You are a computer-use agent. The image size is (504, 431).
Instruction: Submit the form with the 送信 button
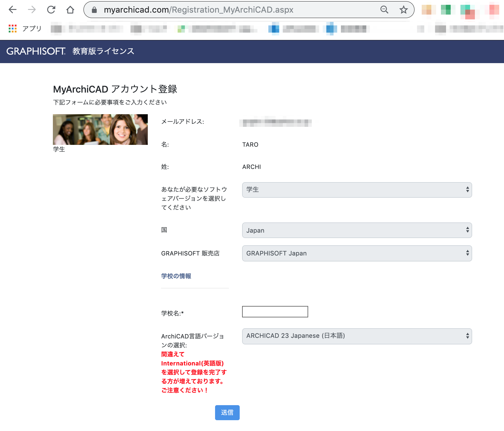[x=227, y=413]
